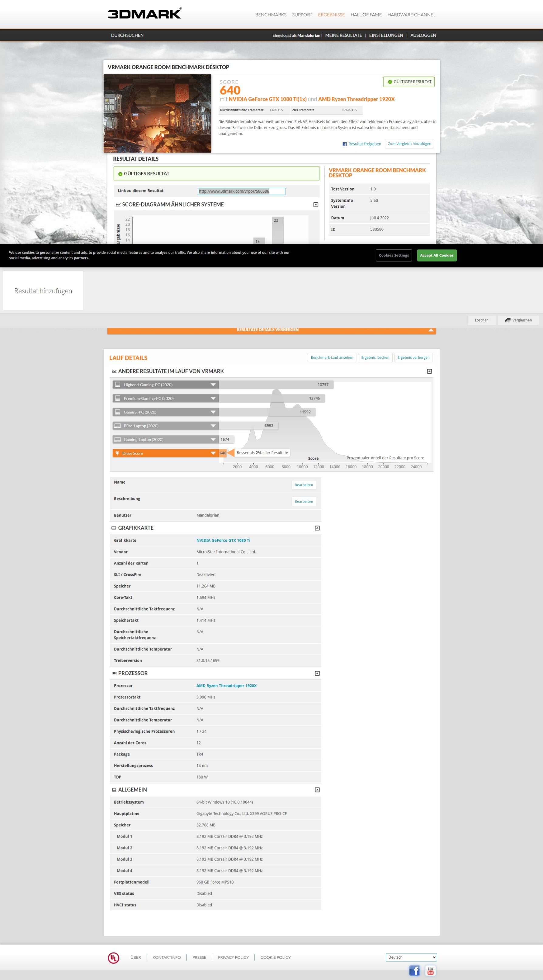Image resolution: width=543 pixels, height=980 pixels.
Task: Click Durchsuchen in the dark bar
Action: coord(127,35)
